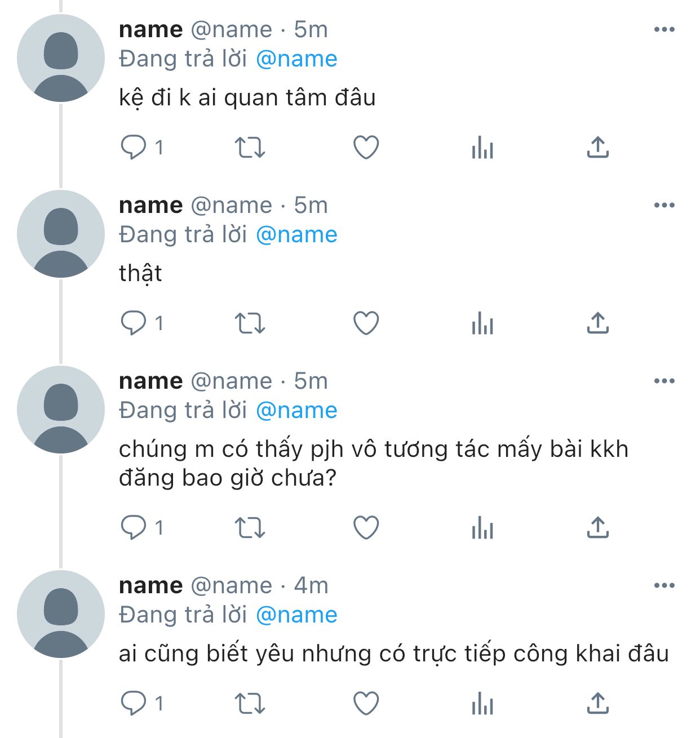Share the "thật" tweet

point(598,323)
